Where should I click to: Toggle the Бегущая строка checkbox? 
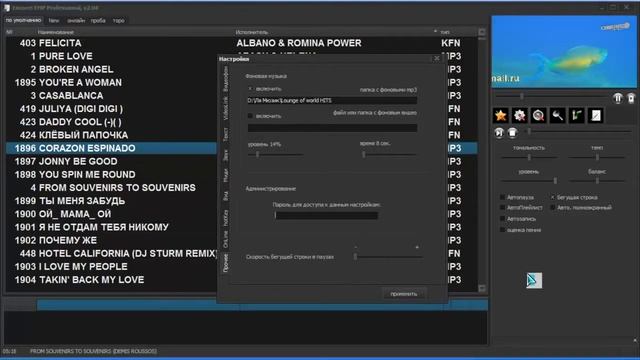[553, 197]
